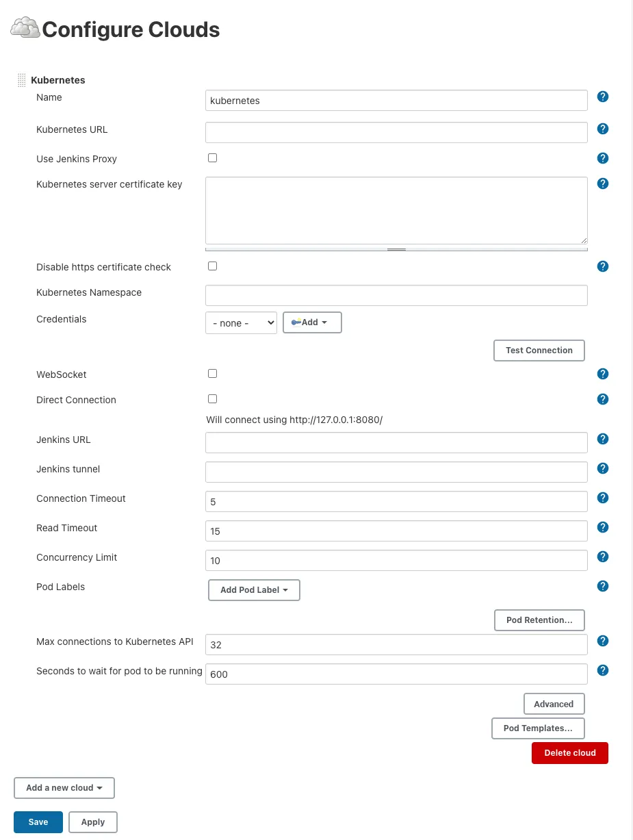
Task: Click the Configure Clouds cloud icon
Action: click(25, 28)
